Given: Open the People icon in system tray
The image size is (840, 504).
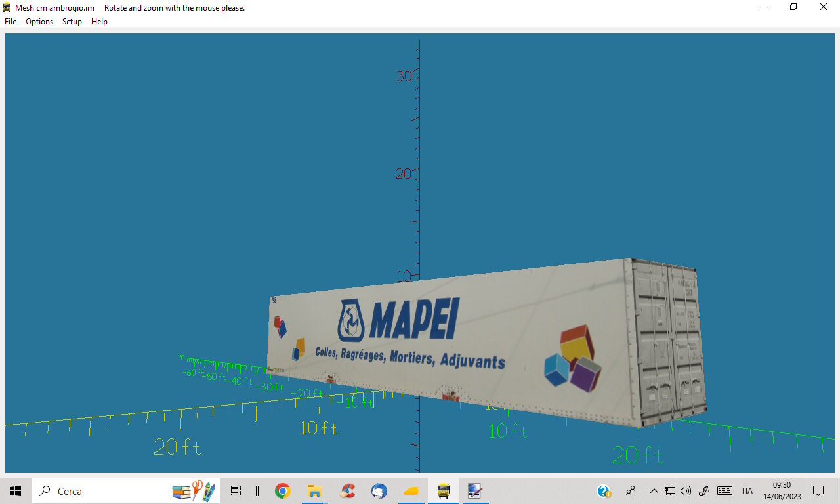Looking at the screenshot, I should click(x=631, y=491).
